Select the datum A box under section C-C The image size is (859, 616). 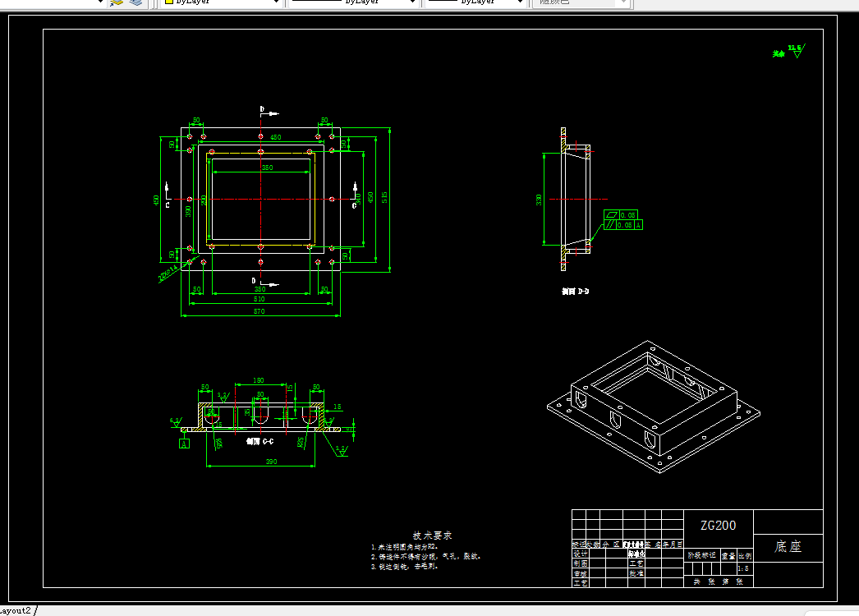click(x=184, y=444)
